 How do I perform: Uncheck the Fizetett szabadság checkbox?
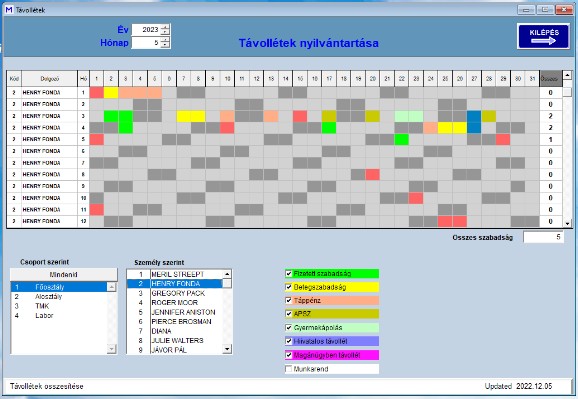pyautogui.click(x=289, y=274)
